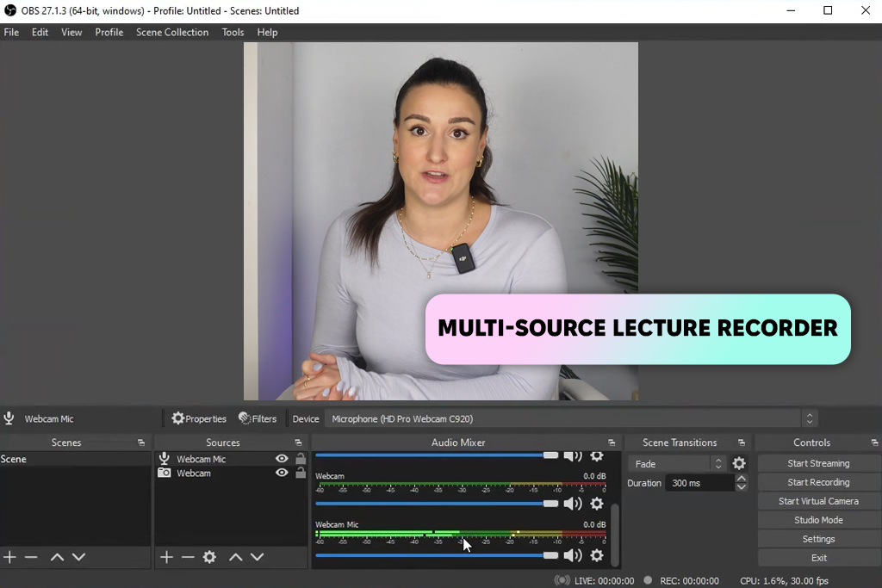
Task: Move scene up in Scenes list
Action: [57, 557]
